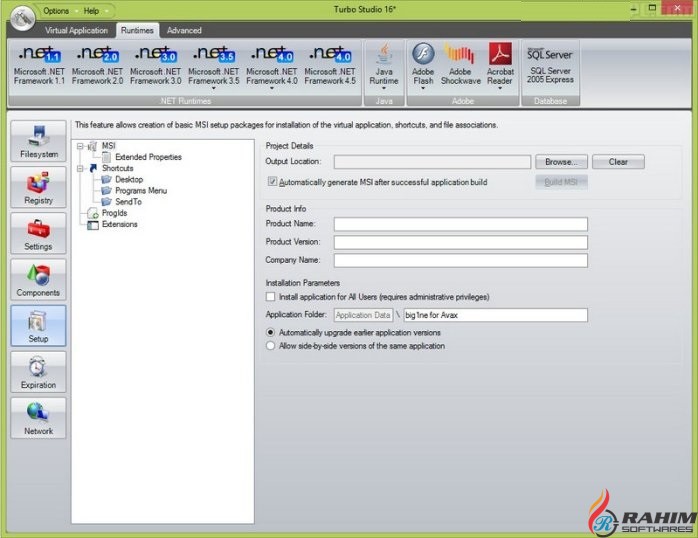The height and width of the screenshot is (538, 698).
Task: Click the Product Version field
Action: click(461, 242)
